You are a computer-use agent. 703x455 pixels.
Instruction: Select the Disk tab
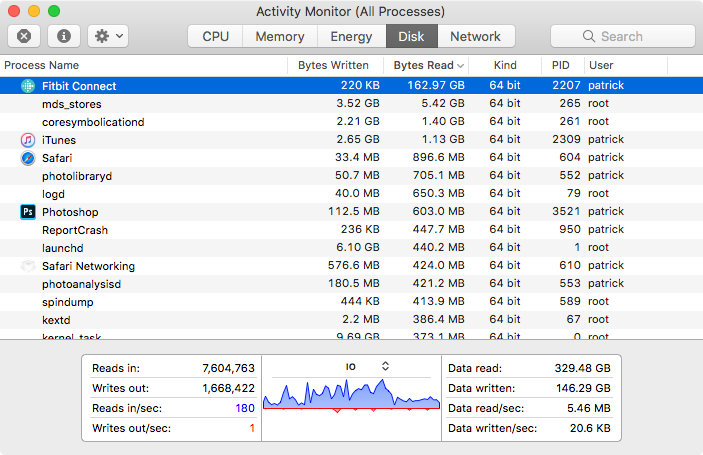click(412, 36)
